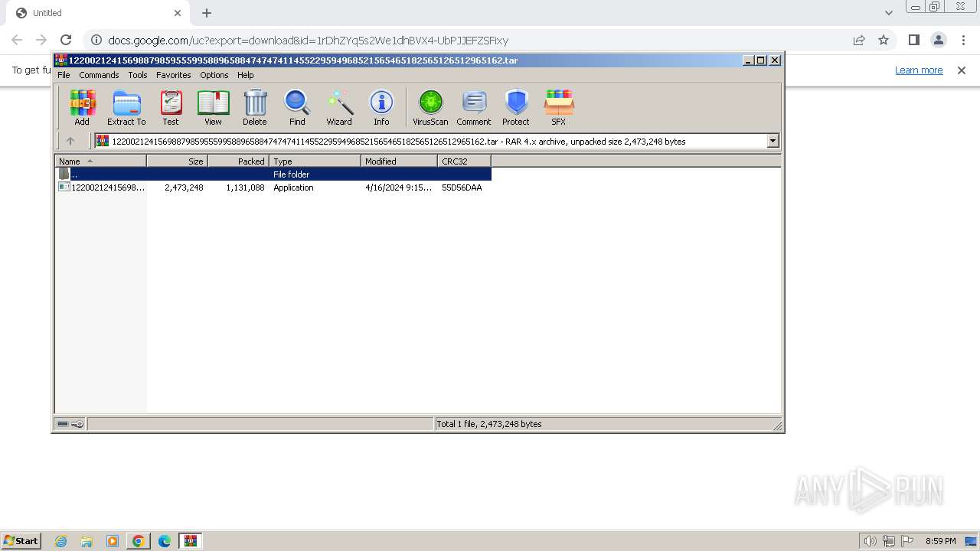Expand the archive path dropdown arrow
The width and height of the screenshot is (980, 551).
coord(773,141)
